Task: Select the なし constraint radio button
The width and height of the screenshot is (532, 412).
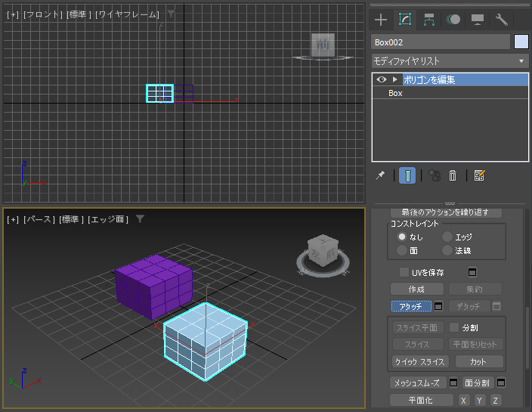Action: click(x=402, y=237)
